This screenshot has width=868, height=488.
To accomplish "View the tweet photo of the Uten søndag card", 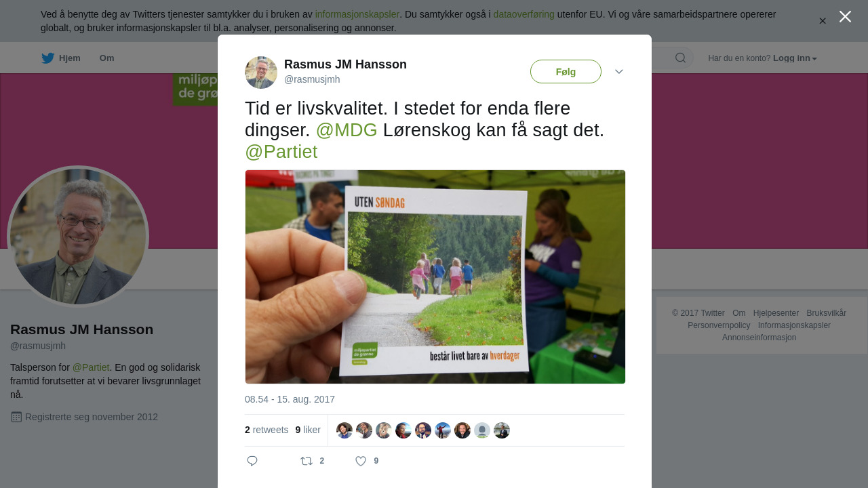I will (435, 277).
